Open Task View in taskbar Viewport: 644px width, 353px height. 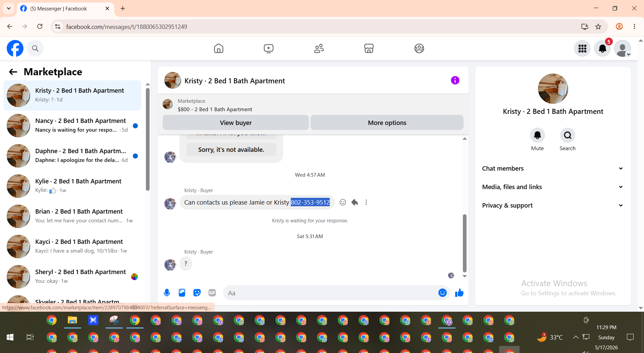tap(30, 337)
